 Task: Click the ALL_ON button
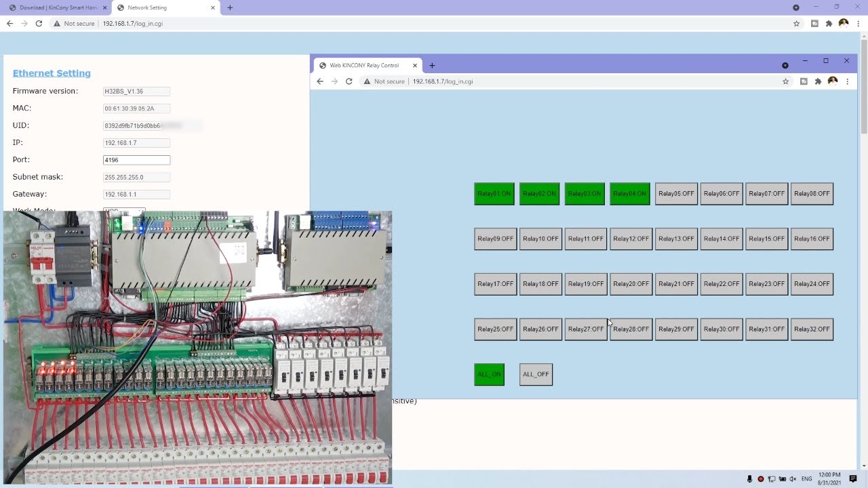pos(490,375)
